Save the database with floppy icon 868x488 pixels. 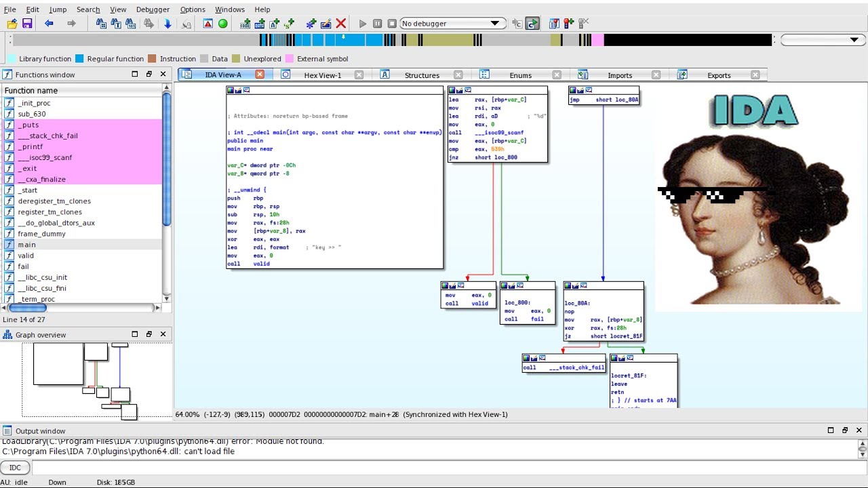click(27, 24)
